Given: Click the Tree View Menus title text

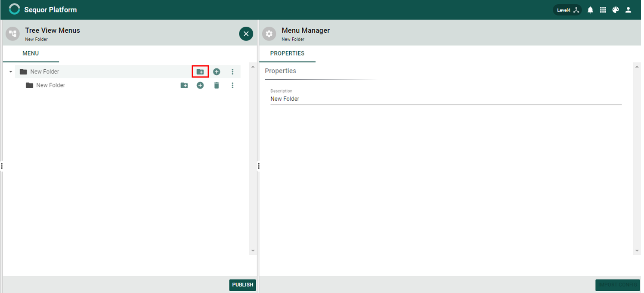Looking at the screenshot, I should pyautogui.click(x=53, y=31).
